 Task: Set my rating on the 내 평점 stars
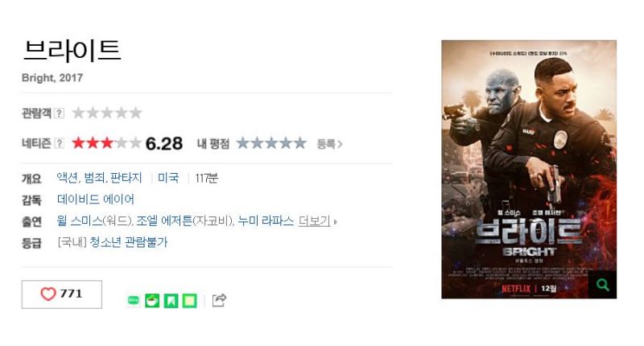click(271, 143)
